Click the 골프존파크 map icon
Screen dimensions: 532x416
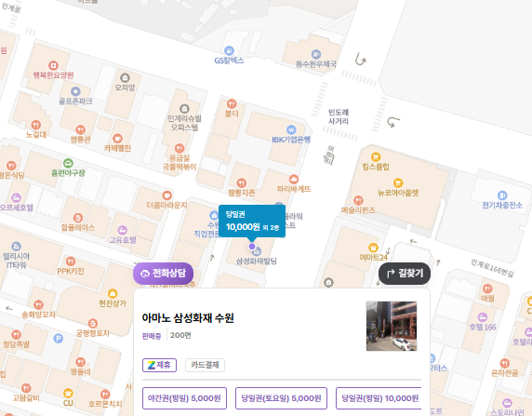pyautogui.click(x=75, y=91)
